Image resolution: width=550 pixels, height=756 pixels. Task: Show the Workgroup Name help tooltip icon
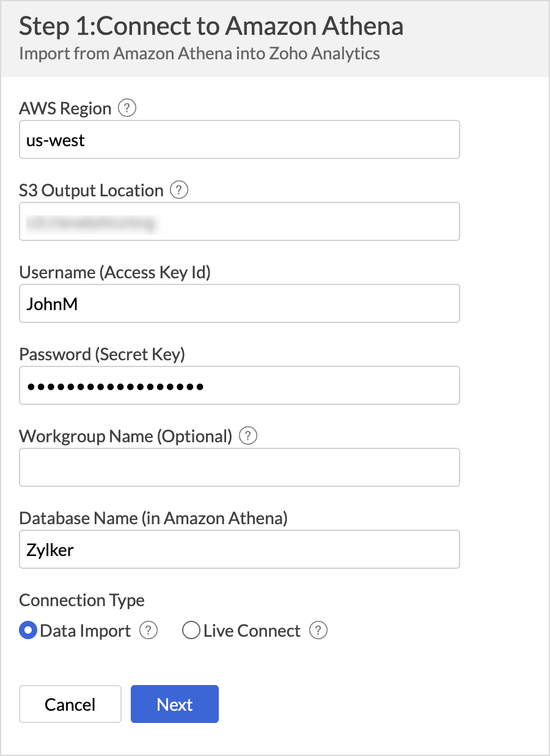[248, 436]
